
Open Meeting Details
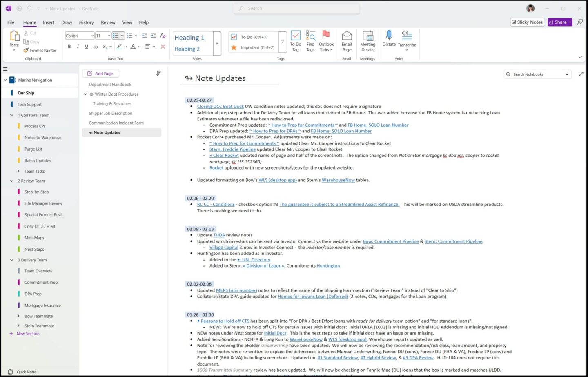coord(367,36)
